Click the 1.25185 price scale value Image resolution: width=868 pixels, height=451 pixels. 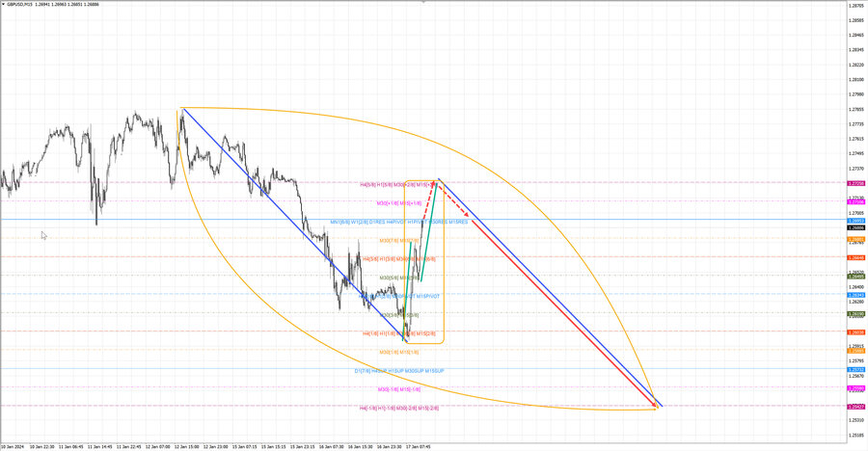pyautogui.click(x=855, y=435)
